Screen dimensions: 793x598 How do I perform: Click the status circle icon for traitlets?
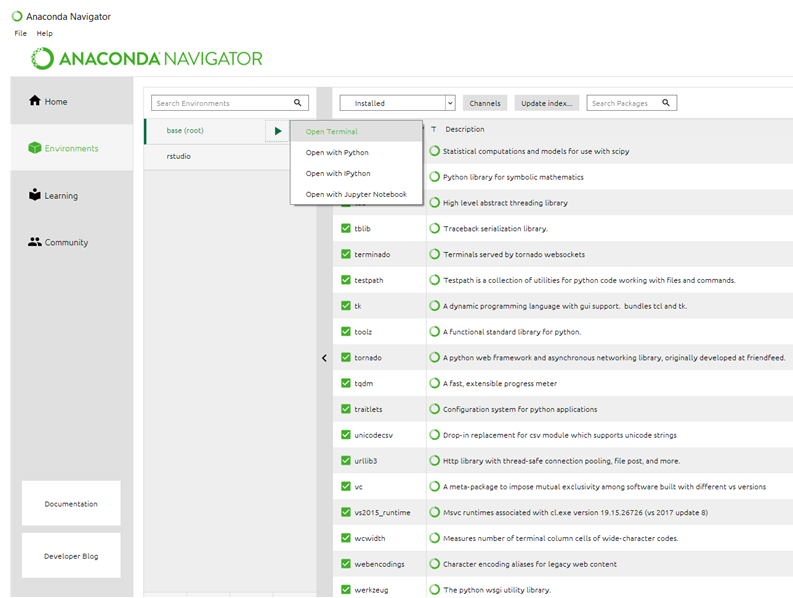(x=434, y=409)
